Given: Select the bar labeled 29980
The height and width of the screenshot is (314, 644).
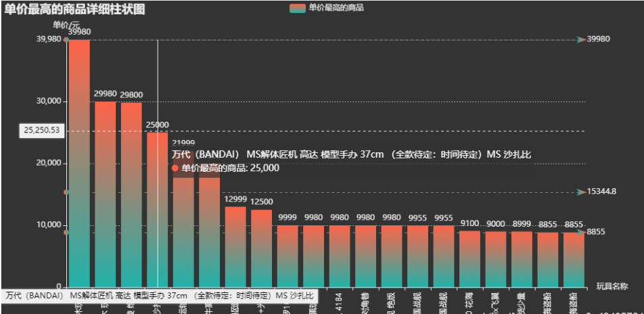Looking at the screenshot, I should point(105,194).
